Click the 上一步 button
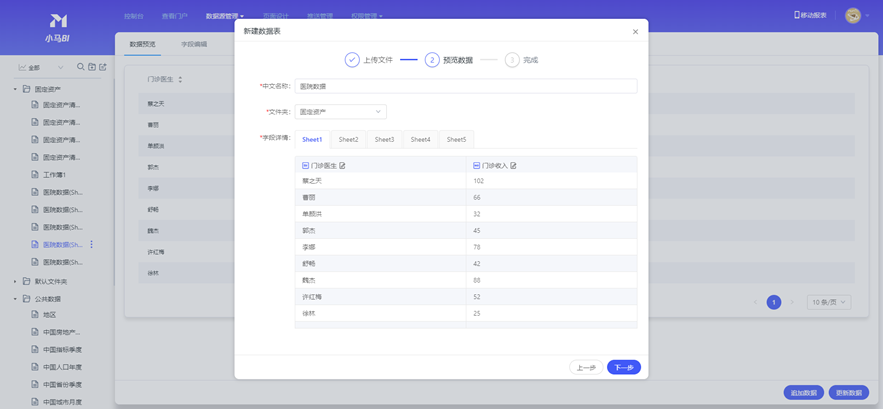 [x=586, y=368]
